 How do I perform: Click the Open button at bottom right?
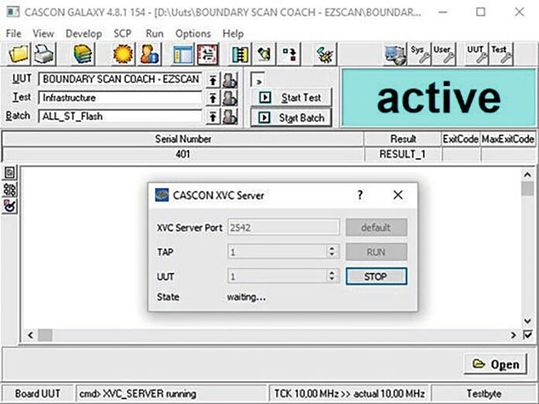click(x=495, y=364)
